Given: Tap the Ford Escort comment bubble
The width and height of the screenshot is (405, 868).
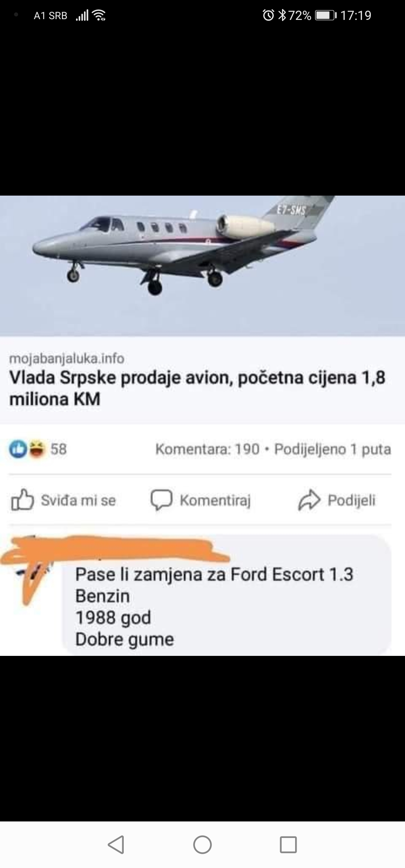Looking at the screenshot, I should pos(227,596).
